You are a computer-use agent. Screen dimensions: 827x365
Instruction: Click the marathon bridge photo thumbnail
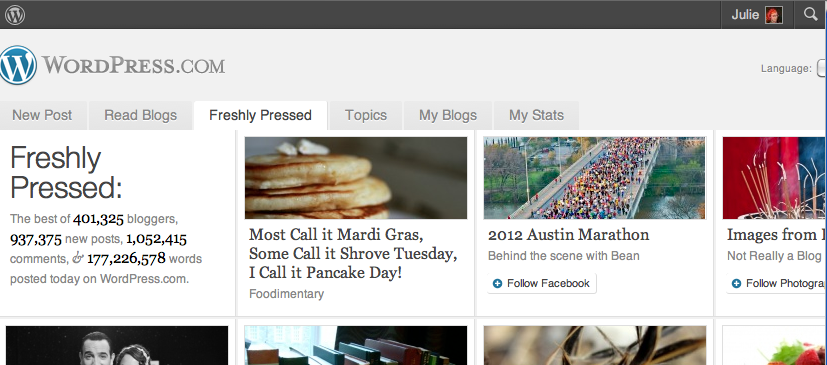pos(595,178)
